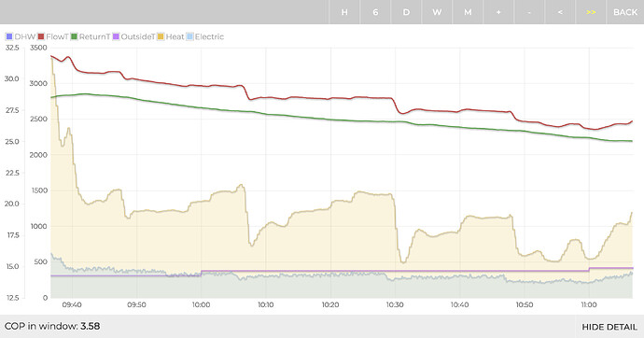
Task: Toggle DHW series in legend
Action: tap(21, 36)
